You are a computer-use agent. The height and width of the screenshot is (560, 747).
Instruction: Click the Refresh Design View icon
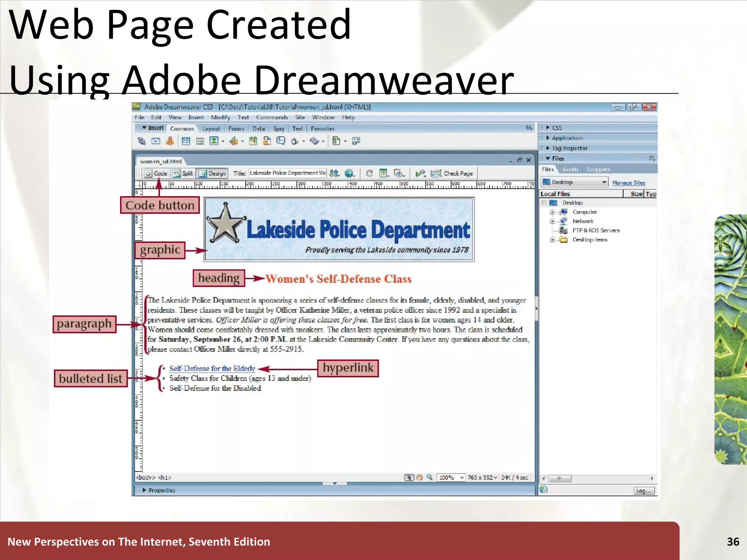[369, 173]
